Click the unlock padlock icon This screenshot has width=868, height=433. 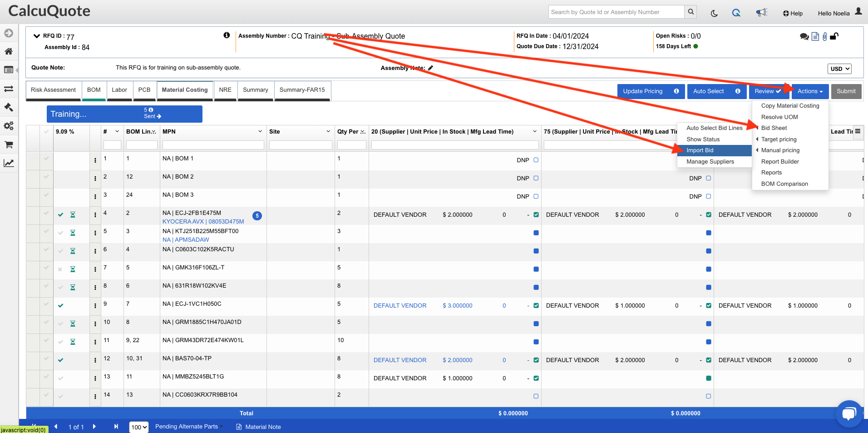(x=834, y=36)
